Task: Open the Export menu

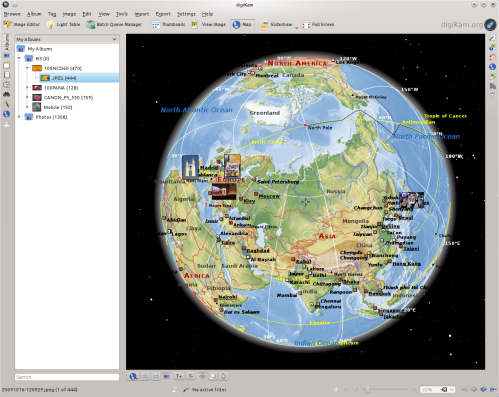Action: click(163, 14)
